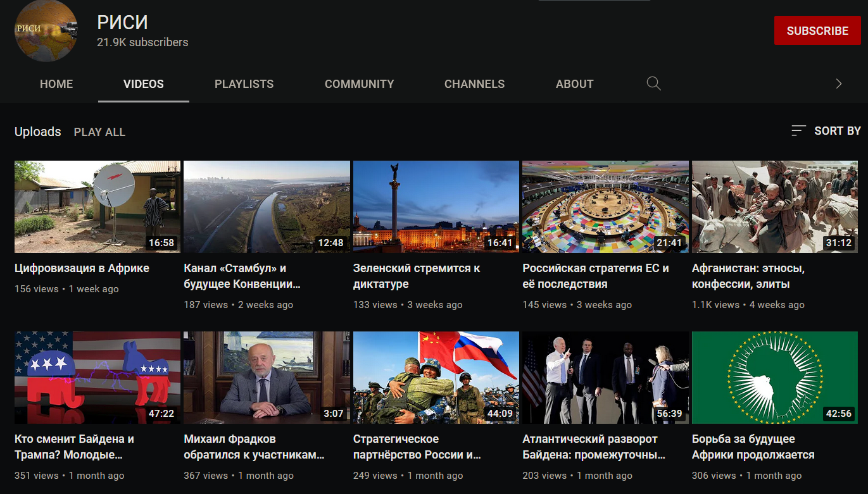
Task: Click the 42:56 duration badge
Action: tap(839, 414)
